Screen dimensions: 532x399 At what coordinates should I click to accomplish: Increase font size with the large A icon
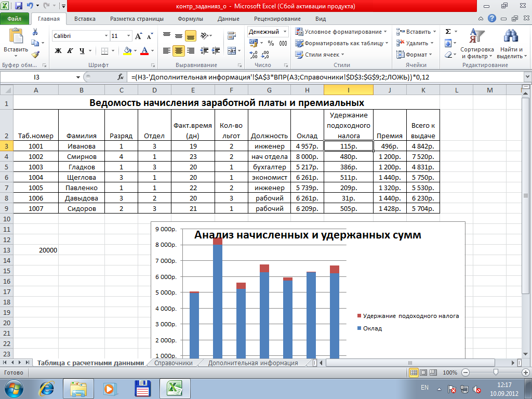pyautogui.click(x=139, y=36)
